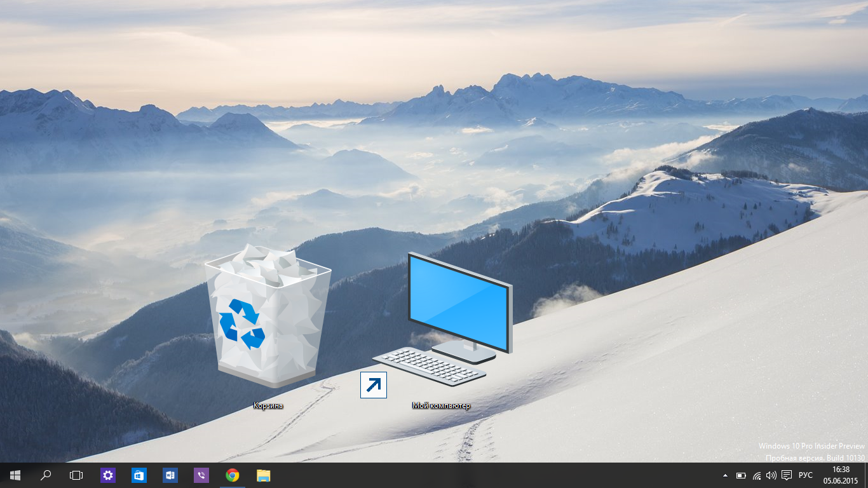The height and width of the screenshot is (488, 868).
Task: Open File Explorer from the taskbar
Action: [263, 475]
